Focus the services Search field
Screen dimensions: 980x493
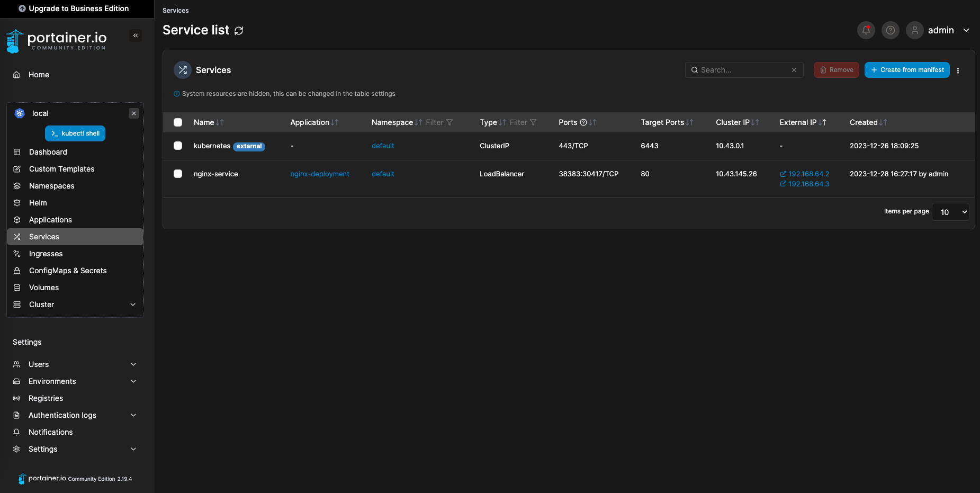pyautogui.click(x=744, y=70)
